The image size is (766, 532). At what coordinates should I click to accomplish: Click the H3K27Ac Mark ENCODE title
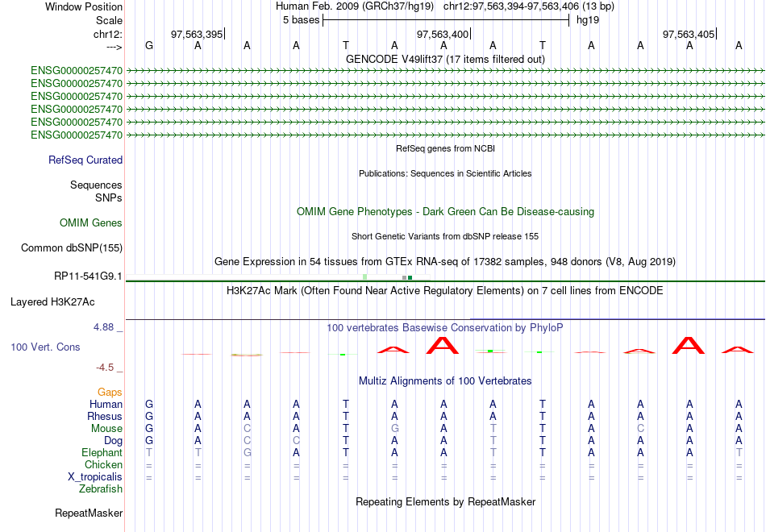point(445,291)
